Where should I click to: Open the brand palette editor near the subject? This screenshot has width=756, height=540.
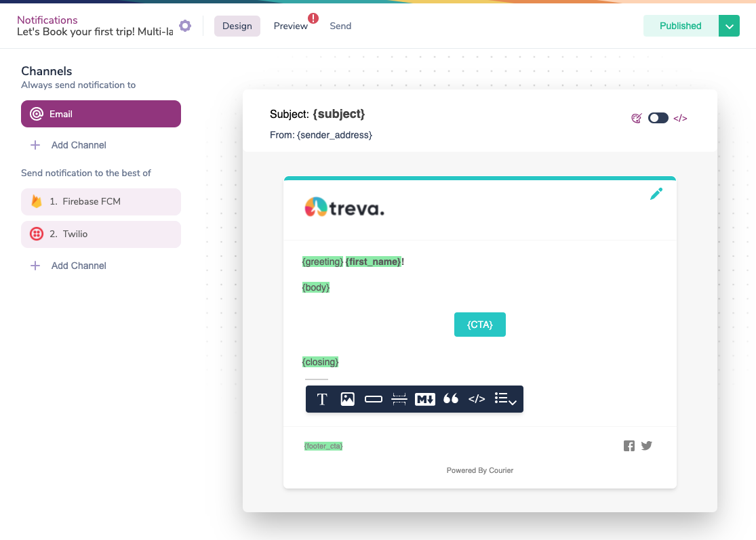coord(636,118)
